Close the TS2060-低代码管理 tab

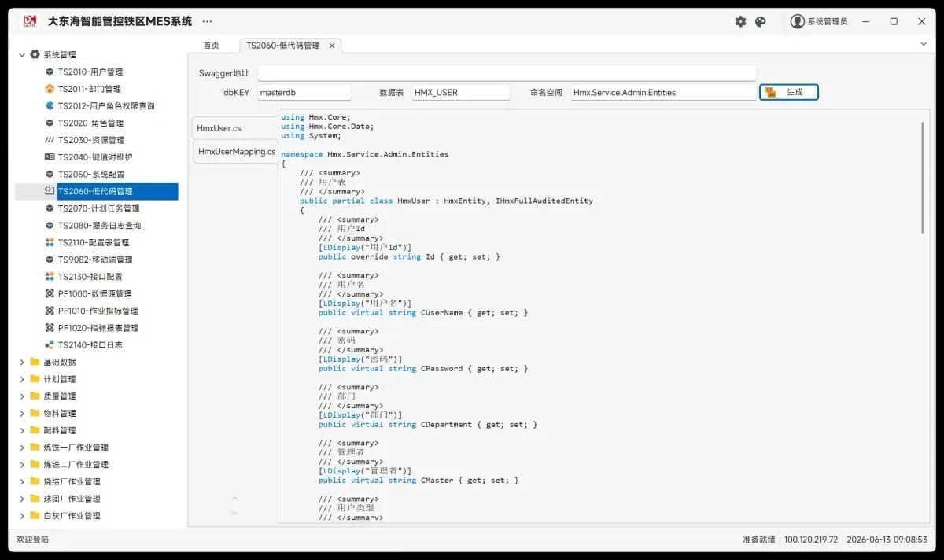coord(332,46)
